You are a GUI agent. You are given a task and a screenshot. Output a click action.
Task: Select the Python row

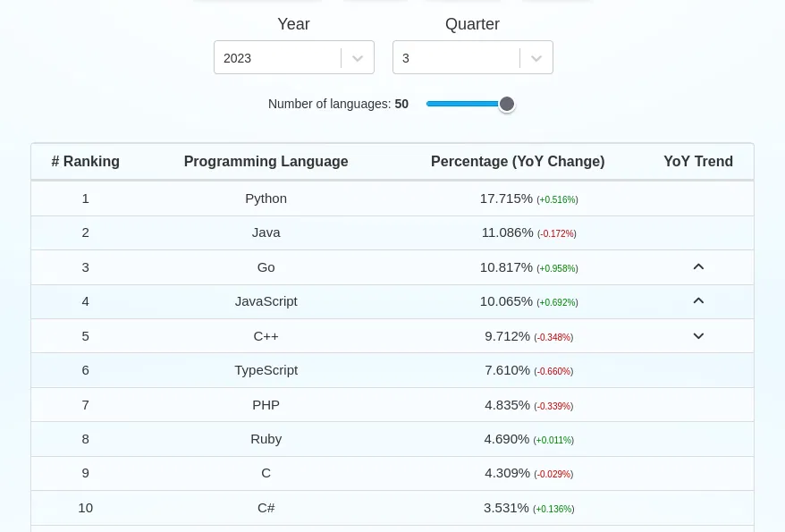[266, 198]
